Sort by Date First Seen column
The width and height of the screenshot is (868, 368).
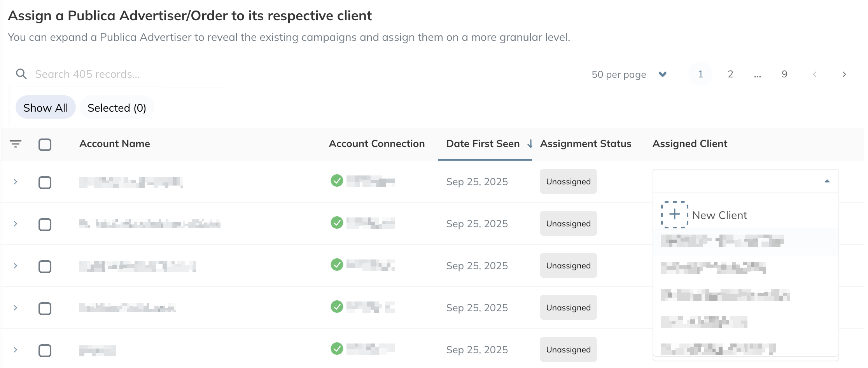483,144
